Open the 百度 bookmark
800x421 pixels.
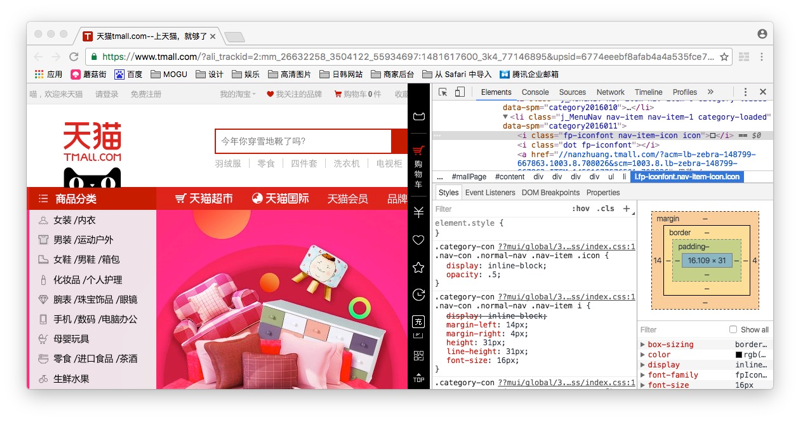click(128, 75)
